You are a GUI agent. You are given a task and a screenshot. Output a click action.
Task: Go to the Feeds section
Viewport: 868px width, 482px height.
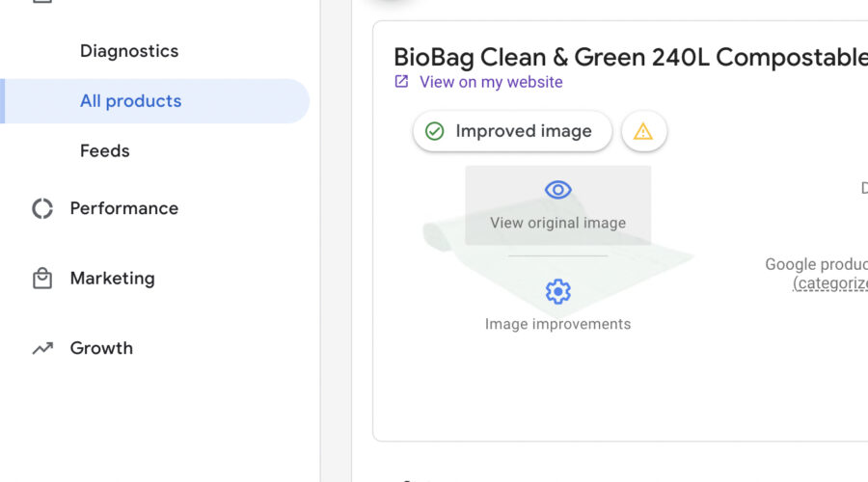104,151
